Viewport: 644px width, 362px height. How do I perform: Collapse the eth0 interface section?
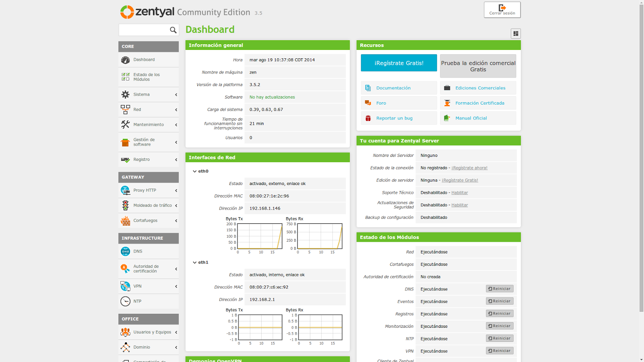[x=194, y=171]
